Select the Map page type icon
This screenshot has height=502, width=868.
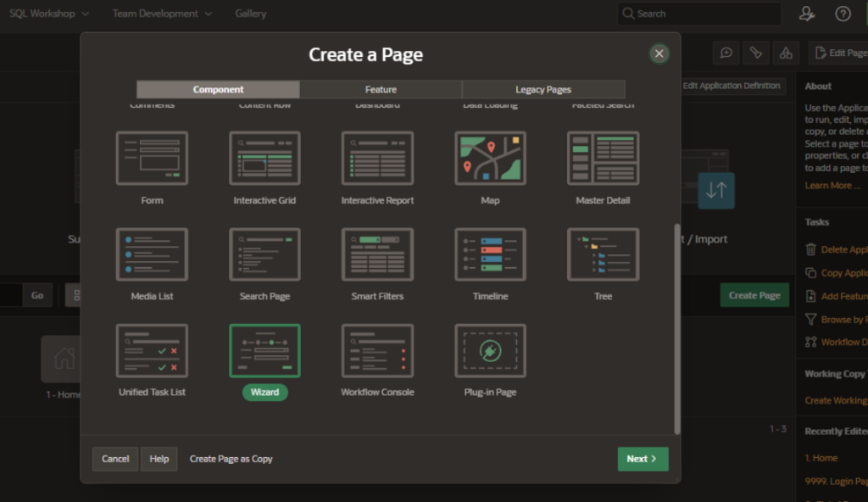pyautogui.click(x=491, y=158)
